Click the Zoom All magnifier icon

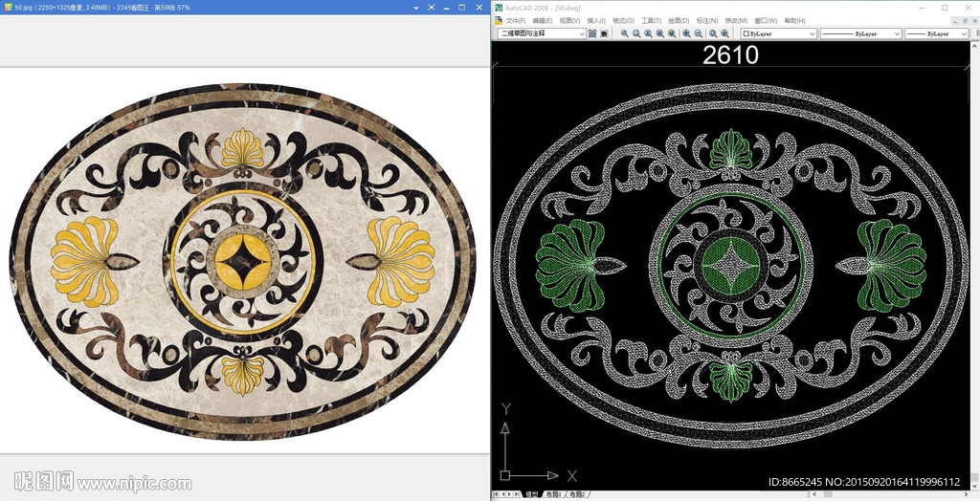click(x=712, y=33)
